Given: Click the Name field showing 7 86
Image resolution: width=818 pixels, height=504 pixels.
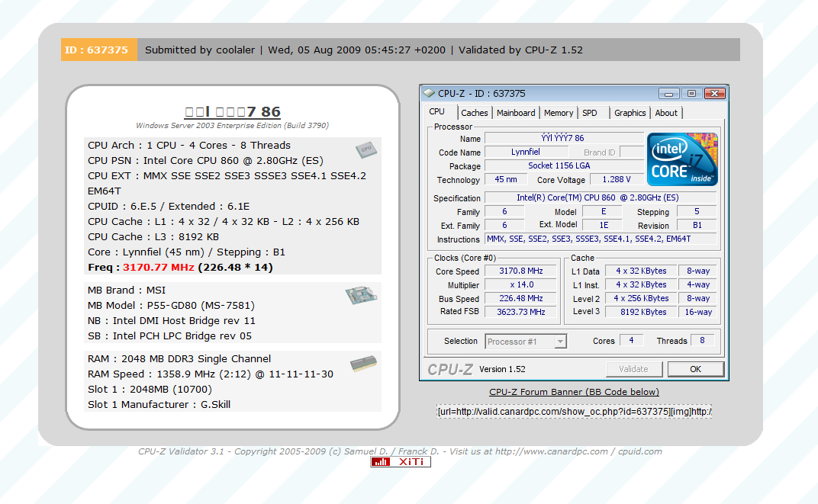Looking at the screenshot, I should [x=564, y=138].
